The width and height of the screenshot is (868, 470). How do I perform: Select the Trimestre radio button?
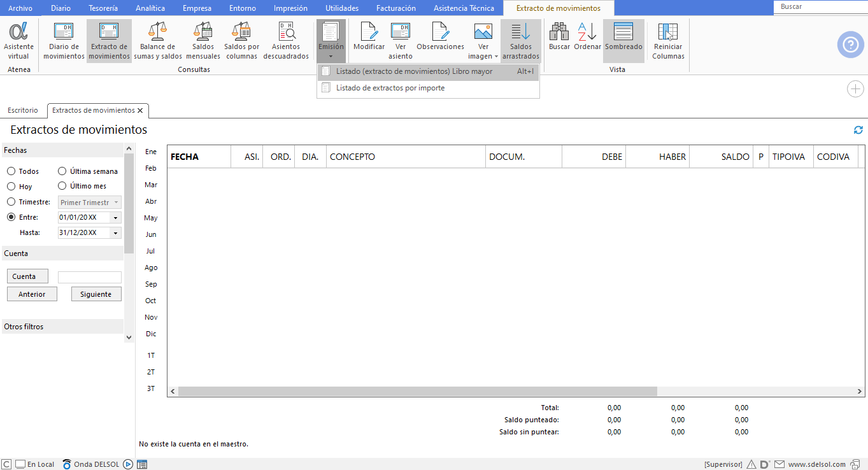tap(11, 202)
